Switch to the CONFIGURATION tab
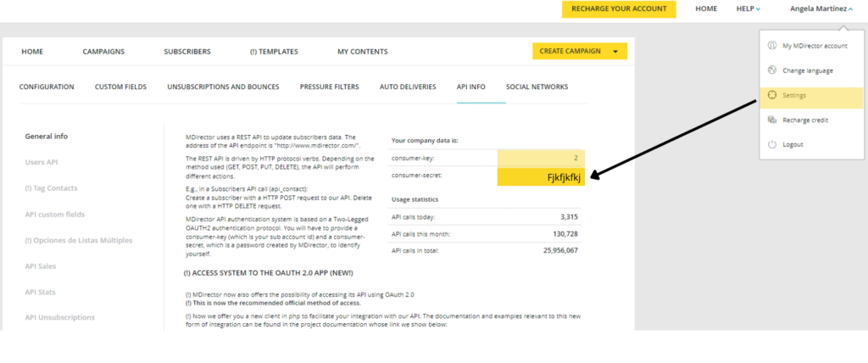868x363 pixels. [47, 87]
